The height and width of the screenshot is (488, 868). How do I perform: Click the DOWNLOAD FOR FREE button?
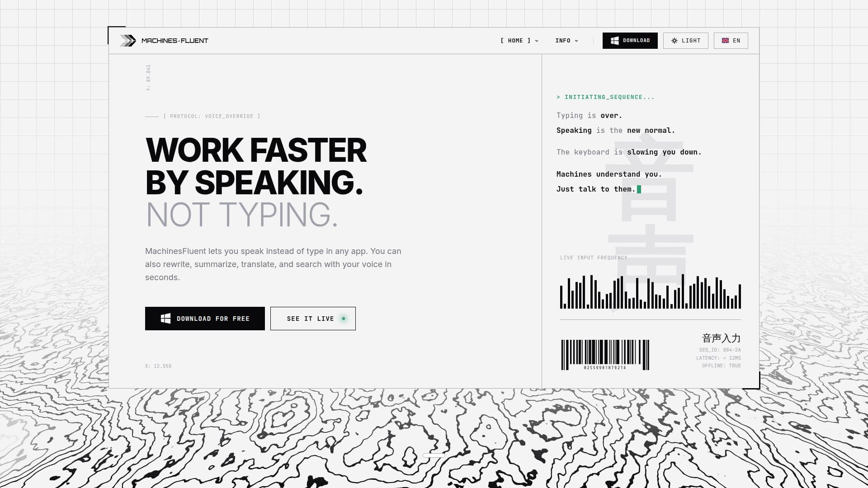[x=205, y=319]
